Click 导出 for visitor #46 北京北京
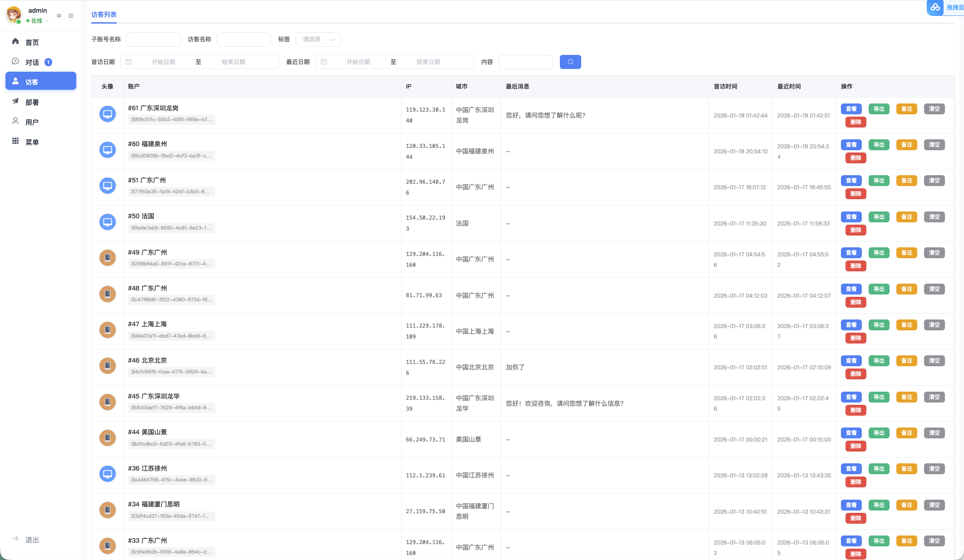 [x=879, y=361]
